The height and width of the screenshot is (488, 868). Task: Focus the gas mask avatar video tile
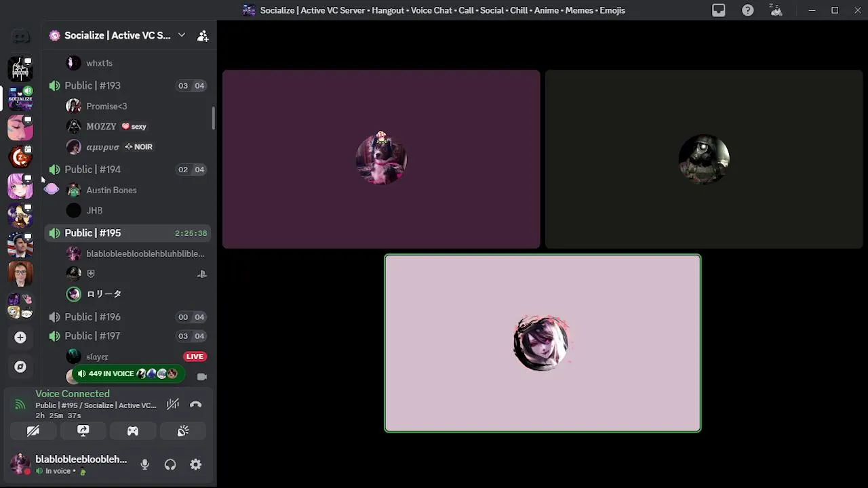[704, 159]
